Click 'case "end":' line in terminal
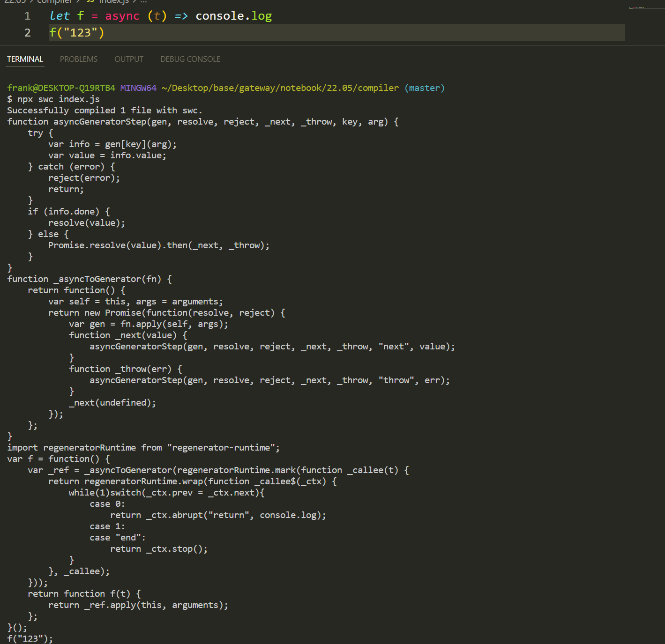Image resolution: width=665 pixels, height=644 pixels. [x=118, y=538]
